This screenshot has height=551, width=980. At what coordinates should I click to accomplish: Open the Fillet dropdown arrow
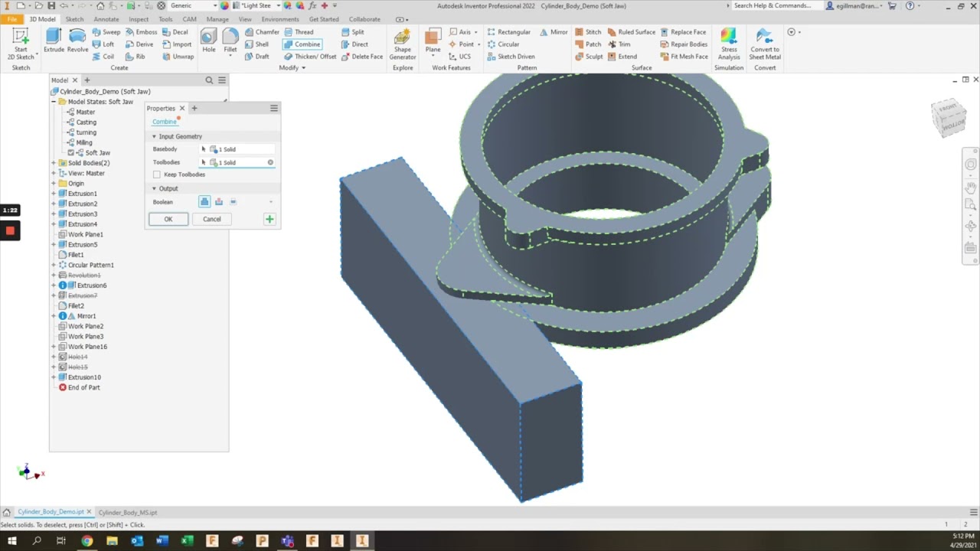(x=230, y=55)
